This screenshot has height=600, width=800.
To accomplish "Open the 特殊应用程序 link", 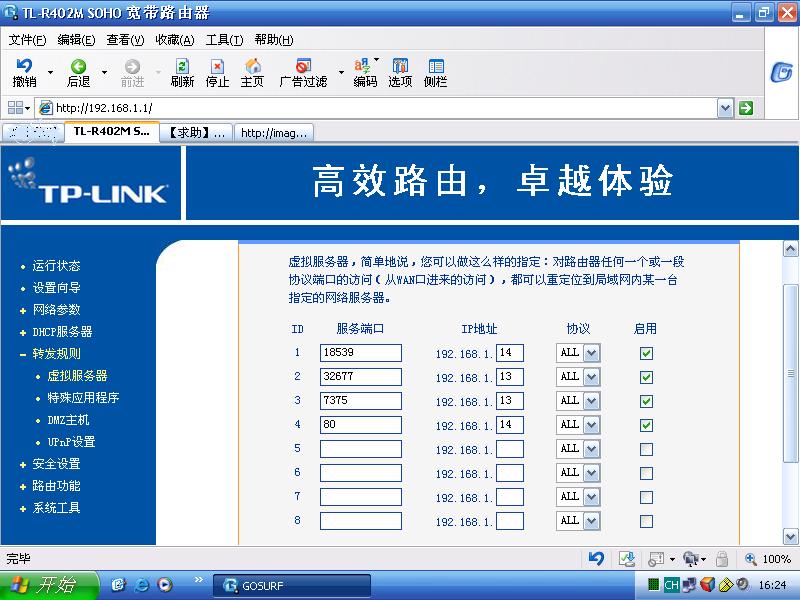I will pyautogui.click(x=83, y=397).
